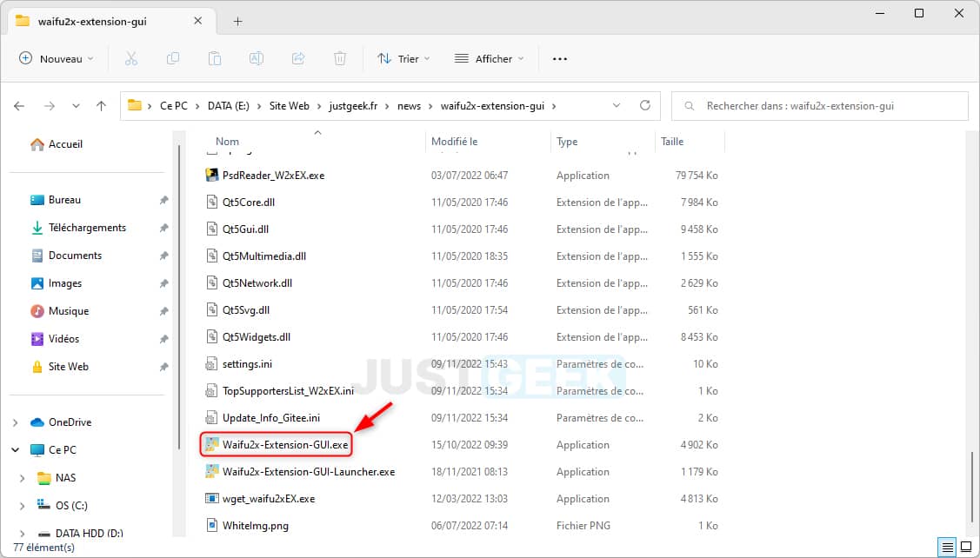Click the PsdReader_W2xEX.exe file icon

[212, 175]
